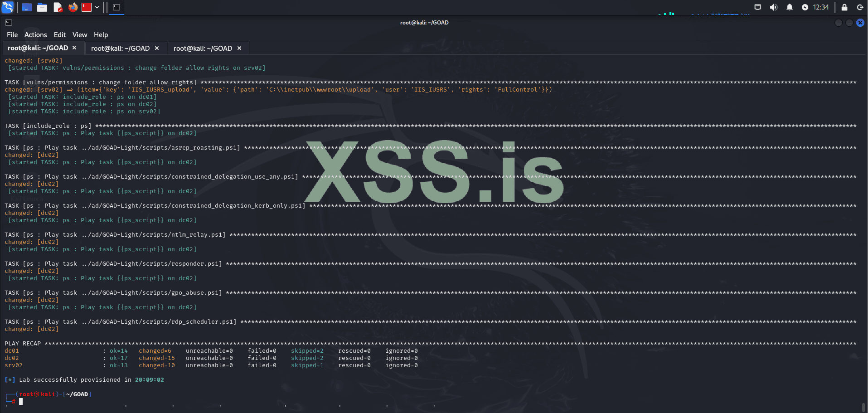868x413 pixels.
Task: Open the Actions menu
Action: click(35, 34)
